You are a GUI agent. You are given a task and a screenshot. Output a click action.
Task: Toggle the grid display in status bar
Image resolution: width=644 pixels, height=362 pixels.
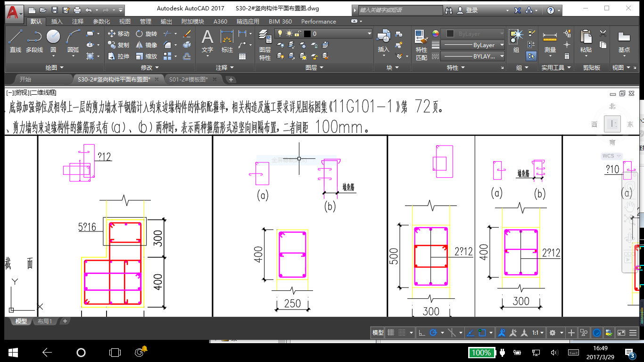coord(391,333)
